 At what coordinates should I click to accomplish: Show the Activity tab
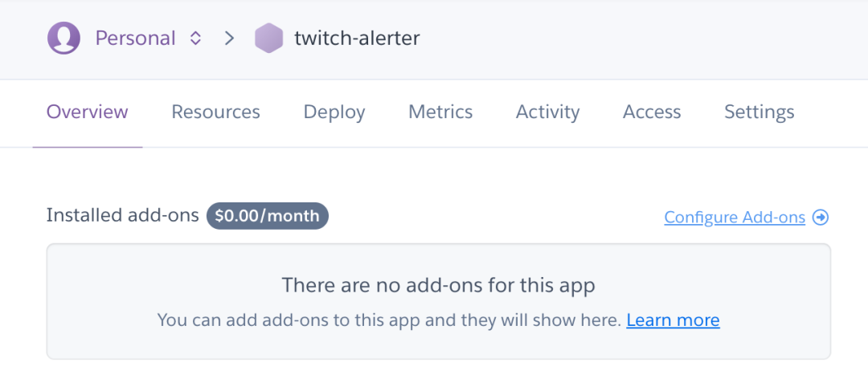pyautogui.click(x=548, y=112)
